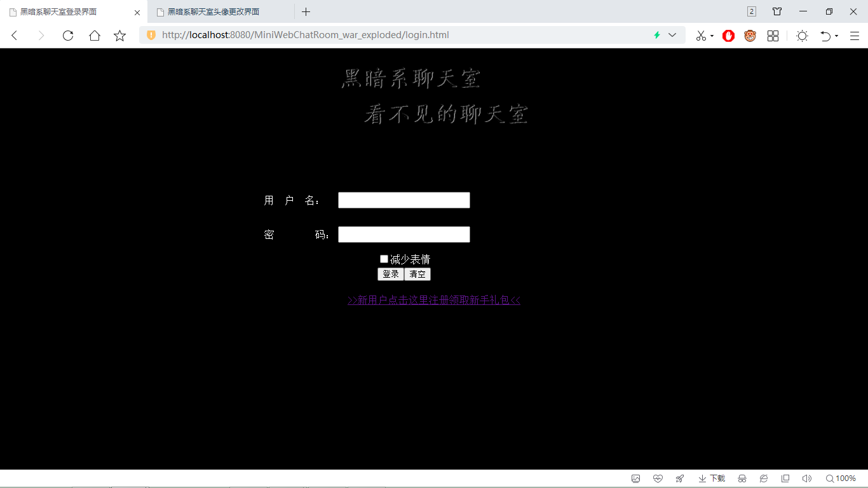Viewport: 868px width, 488px height.
Task: Click the 清空 button
Action: pos(417,274)
